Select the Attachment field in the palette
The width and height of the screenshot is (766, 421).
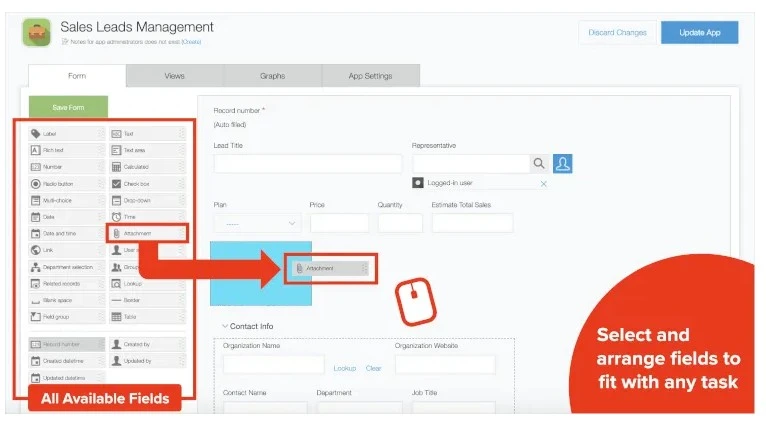click(x=148, y=233)
